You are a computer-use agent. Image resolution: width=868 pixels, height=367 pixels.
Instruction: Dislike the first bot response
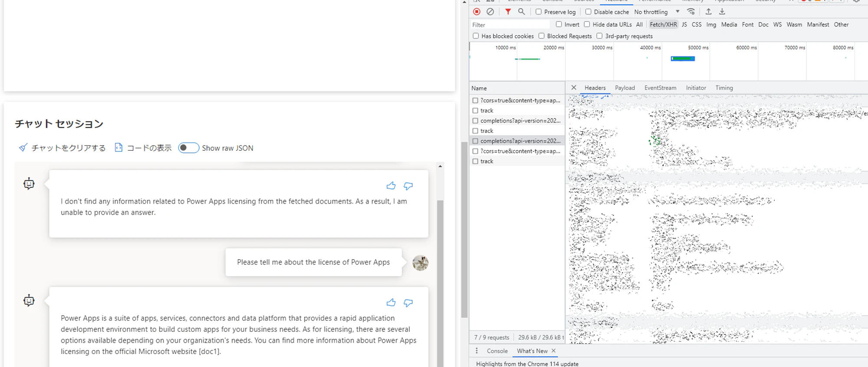(x=408, y=186)
